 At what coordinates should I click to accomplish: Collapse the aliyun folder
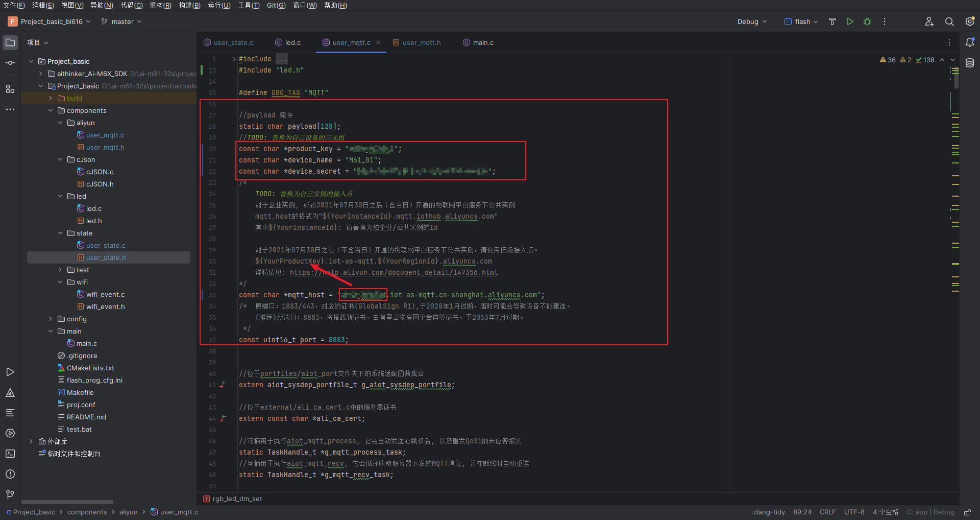click(x=60, y=123)
